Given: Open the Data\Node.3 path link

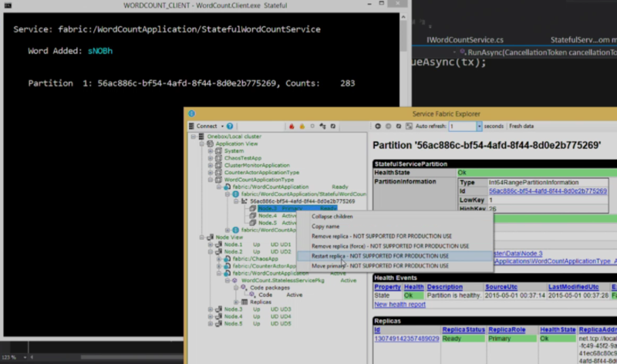Looking at the screenshot, I should (x=518, y=254).
